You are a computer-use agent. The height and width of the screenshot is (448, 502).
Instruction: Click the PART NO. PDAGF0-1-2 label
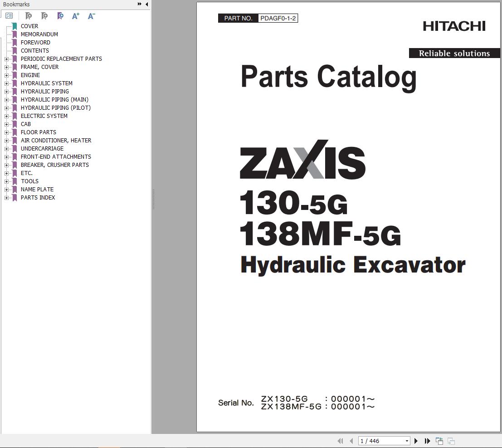pyautogui.click(x=258, y=18)
